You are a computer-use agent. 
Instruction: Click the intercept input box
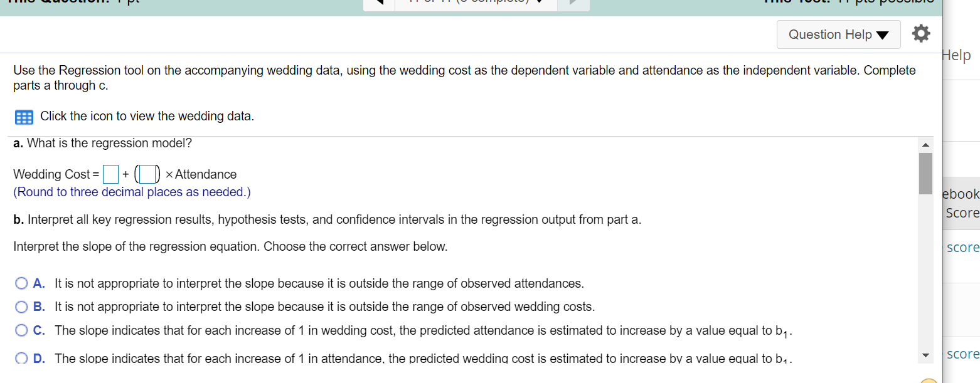pos(111,174)
